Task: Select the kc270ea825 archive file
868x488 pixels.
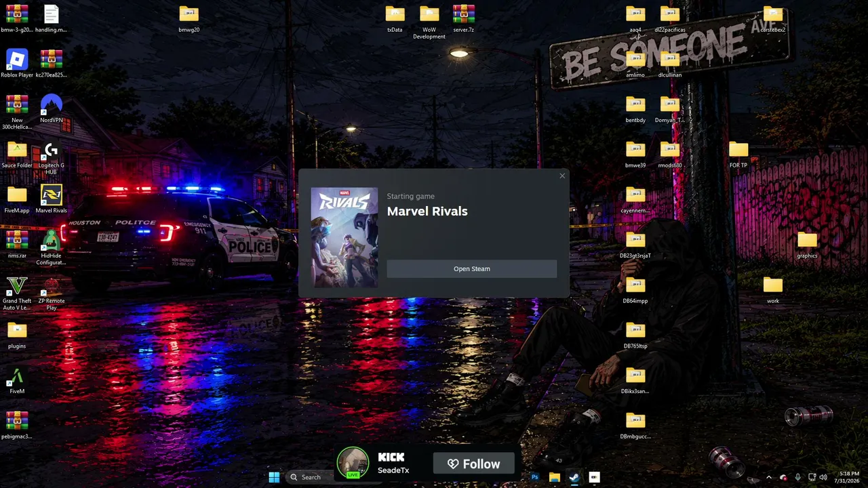Action: 51,64
